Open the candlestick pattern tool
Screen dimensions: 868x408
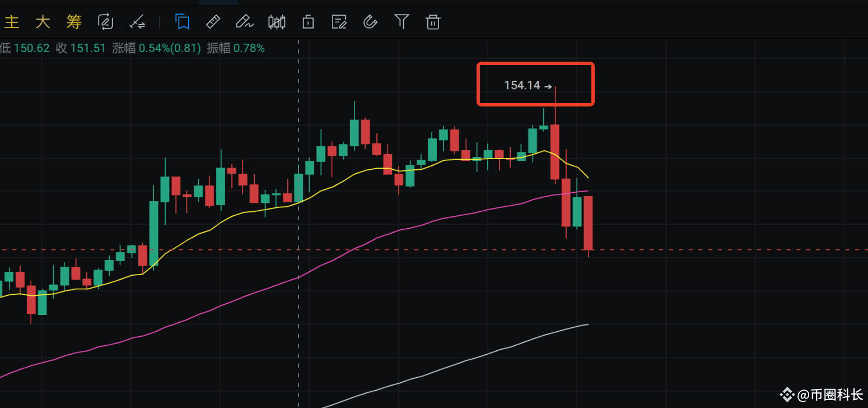(276, 21)
